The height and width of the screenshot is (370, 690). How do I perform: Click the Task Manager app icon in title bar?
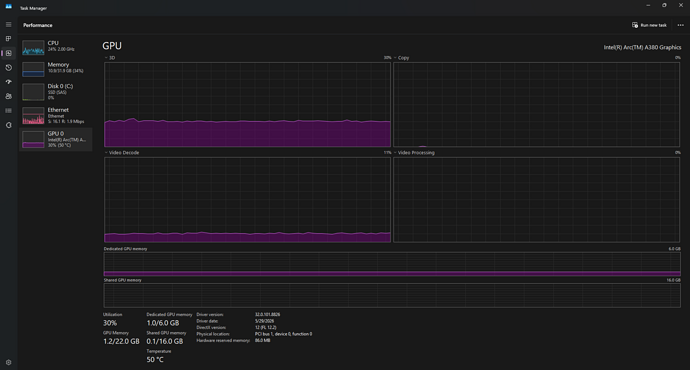(8, 7)
